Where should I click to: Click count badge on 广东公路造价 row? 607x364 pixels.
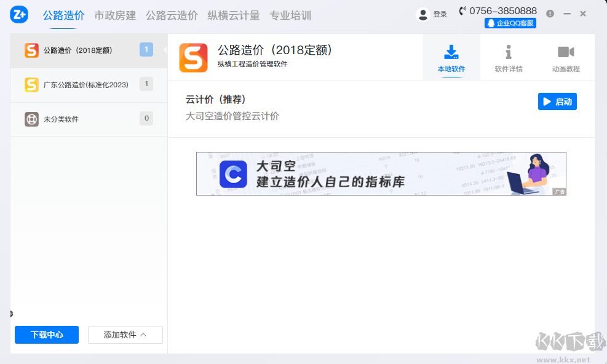146,84
